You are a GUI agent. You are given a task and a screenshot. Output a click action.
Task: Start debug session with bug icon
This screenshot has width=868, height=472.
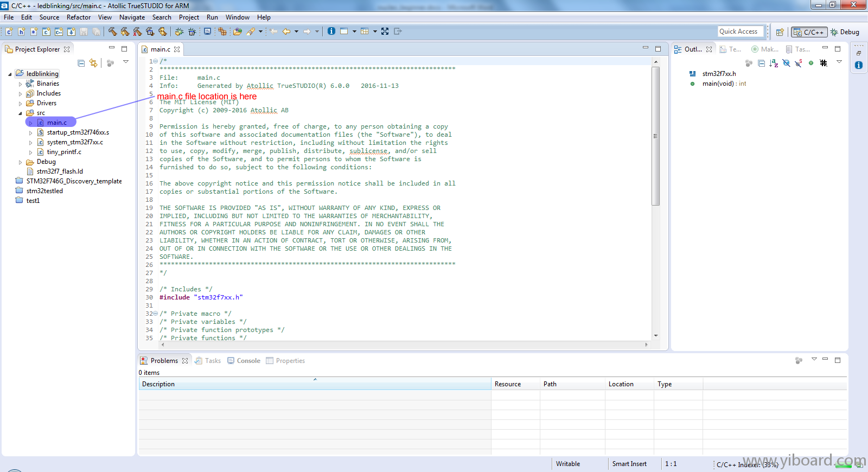pos(179,31)
